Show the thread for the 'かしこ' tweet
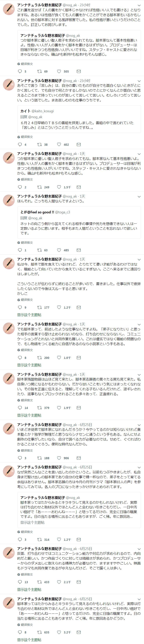144x644 pixels. [x=29, y=315]
